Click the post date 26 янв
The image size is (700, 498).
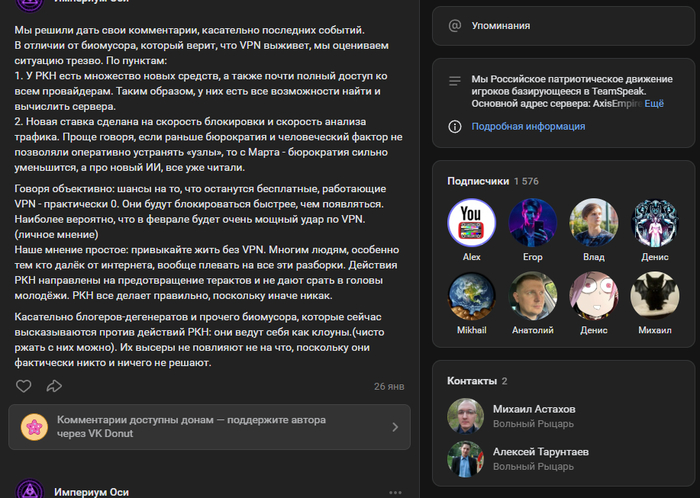pos(389,386)
